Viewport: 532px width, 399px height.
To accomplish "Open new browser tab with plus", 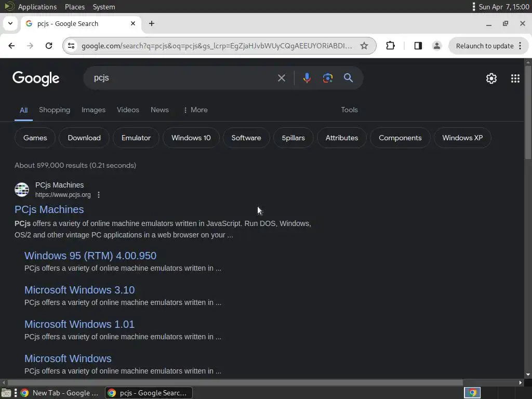I will pos(152,23).
